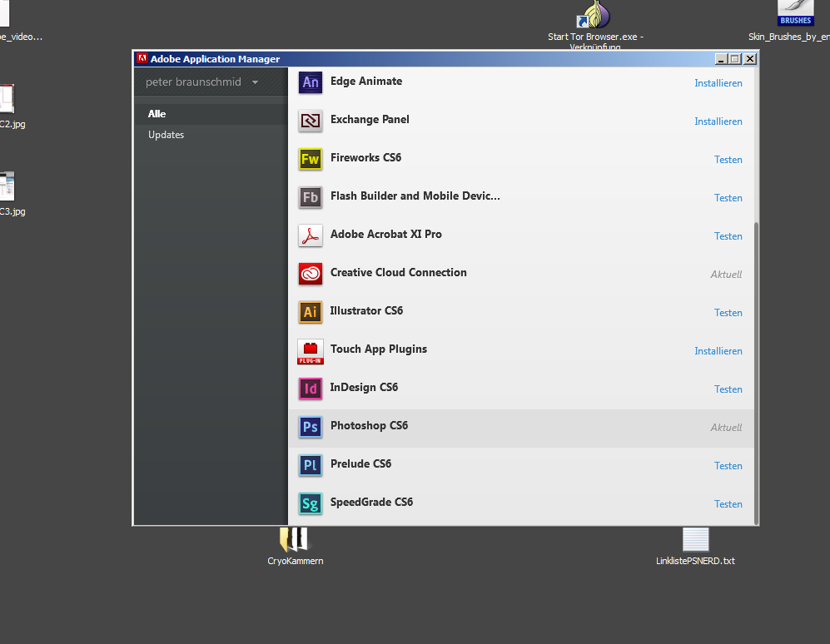Click the Flash Builder icon
830x644 pixels.
tap(311, 197)
